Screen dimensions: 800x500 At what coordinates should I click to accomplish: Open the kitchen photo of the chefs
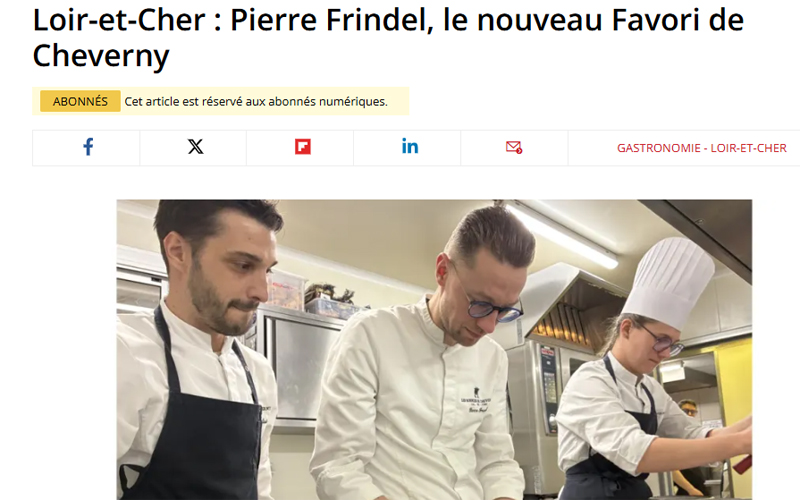434,349
